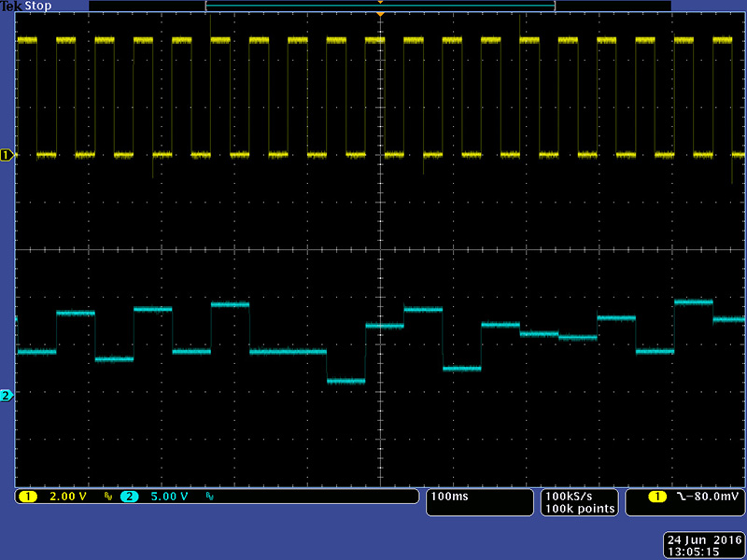Select the 100k points record length readout

[x=580, y=509]
